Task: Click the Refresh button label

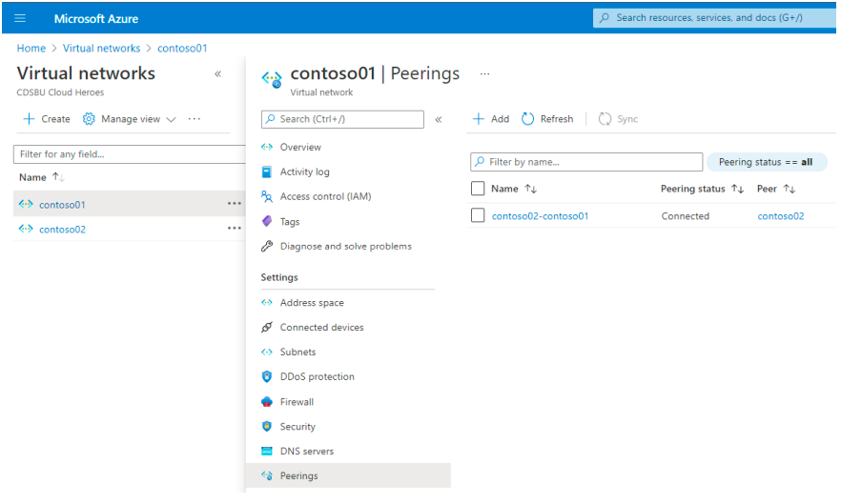Action: click(557, 119)
